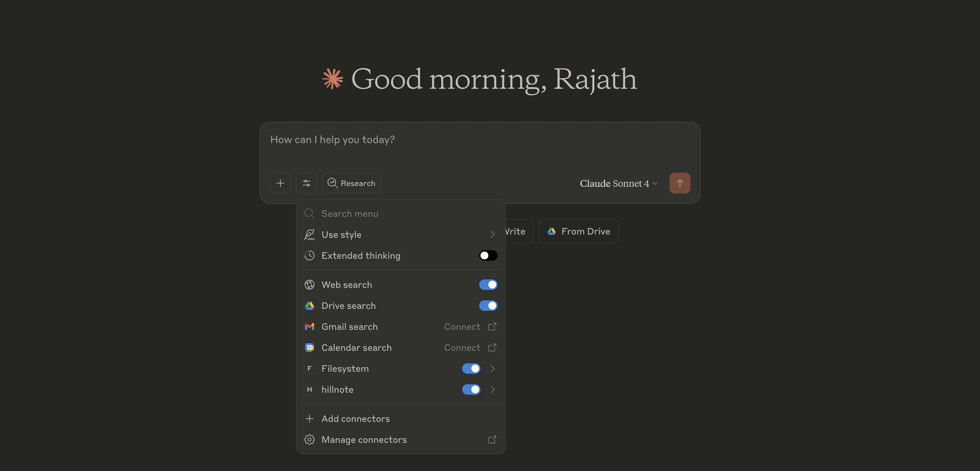Turn off the Web search toggle
The height and width of the screenshot is (471, 980).
pyautogui.click(x=488, y=285)
